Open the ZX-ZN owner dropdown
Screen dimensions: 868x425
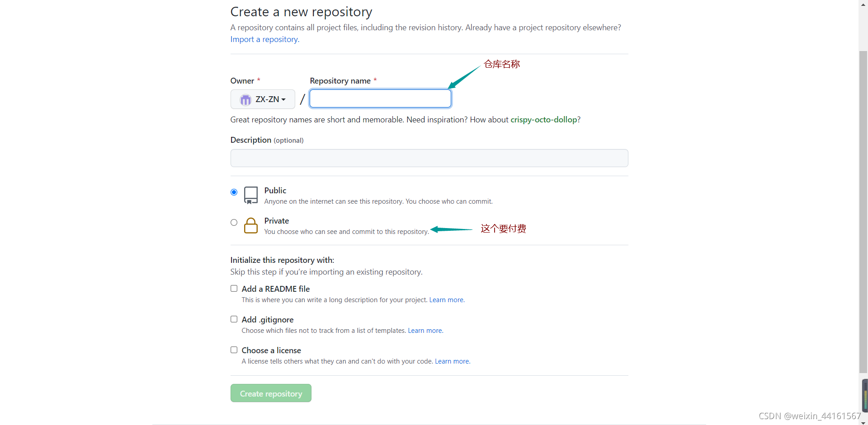click(x=263, y=99)
